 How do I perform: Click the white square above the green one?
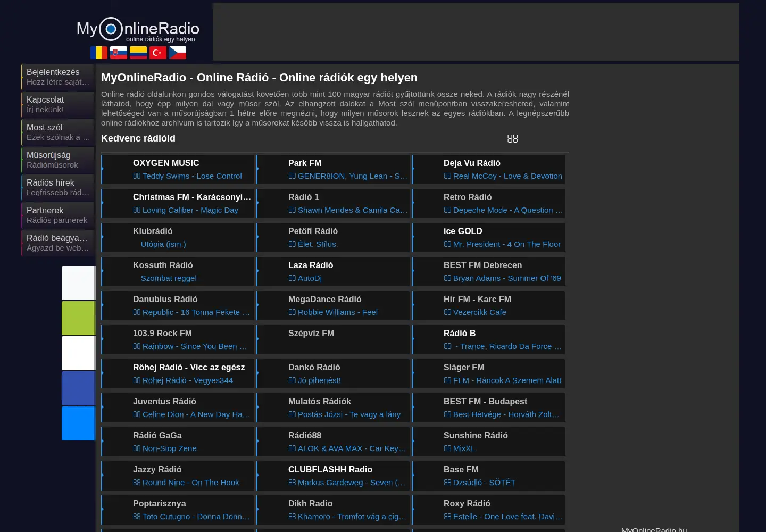click(x=78, y=283)
